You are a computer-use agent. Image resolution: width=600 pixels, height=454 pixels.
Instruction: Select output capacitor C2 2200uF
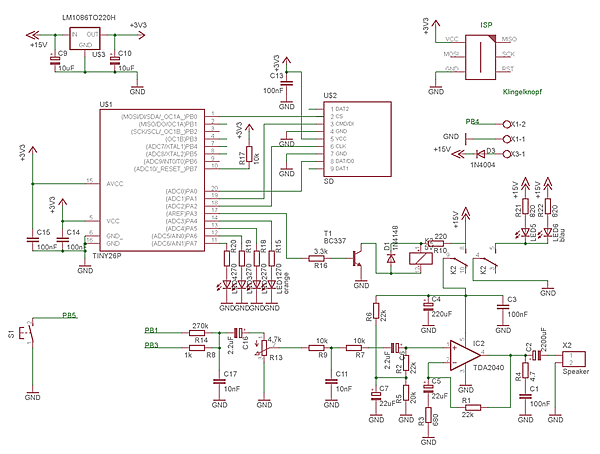[x=536, y=356]
